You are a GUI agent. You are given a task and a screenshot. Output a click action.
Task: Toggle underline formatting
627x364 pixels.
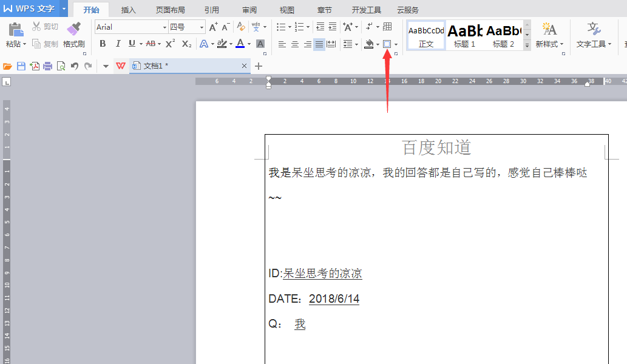tap(132, 44)
